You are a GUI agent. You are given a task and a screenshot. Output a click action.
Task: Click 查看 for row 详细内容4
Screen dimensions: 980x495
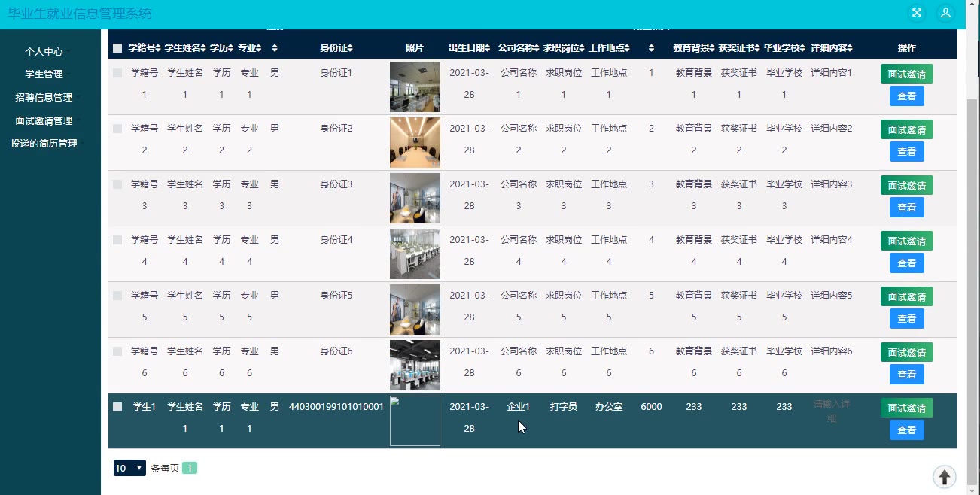907,263
